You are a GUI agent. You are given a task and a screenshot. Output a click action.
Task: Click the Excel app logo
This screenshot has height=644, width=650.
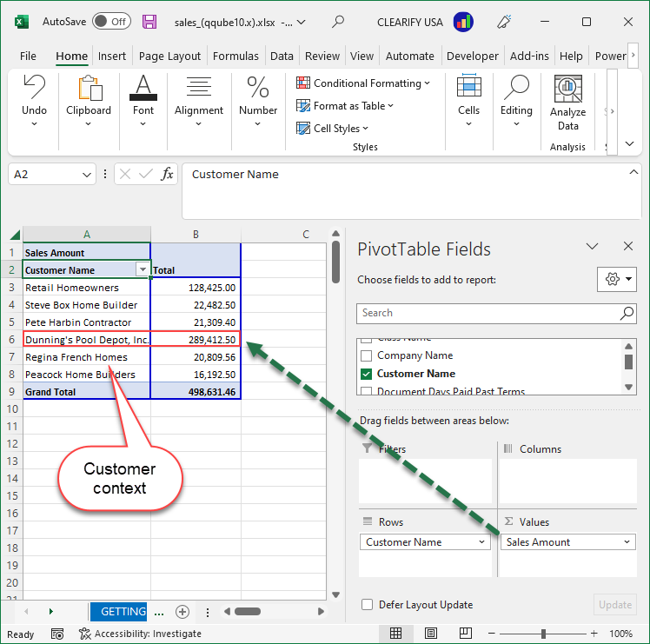[x=22, y=22]
